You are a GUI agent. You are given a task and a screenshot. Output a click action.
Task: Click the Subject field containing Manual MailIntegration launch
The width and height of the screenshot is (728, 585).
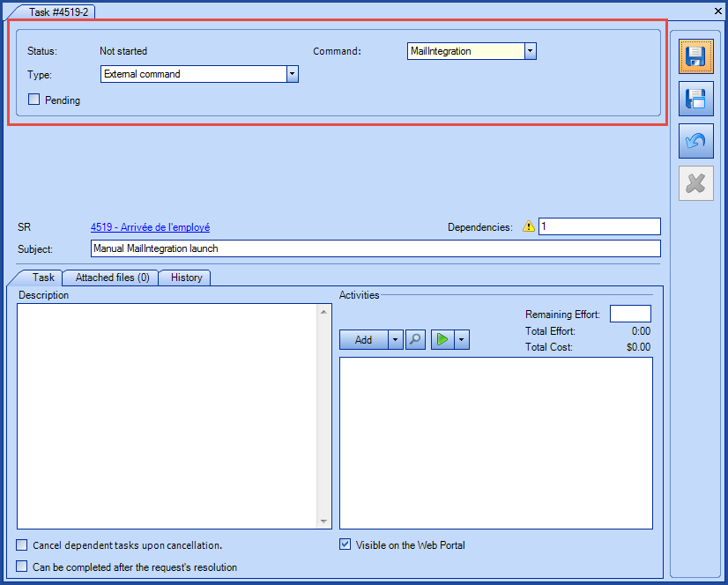264,248
